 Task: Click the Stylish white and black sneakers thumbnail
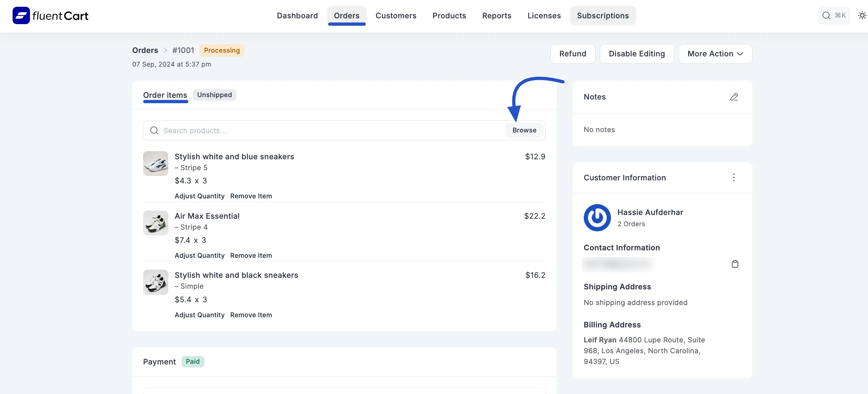[155, 282]
